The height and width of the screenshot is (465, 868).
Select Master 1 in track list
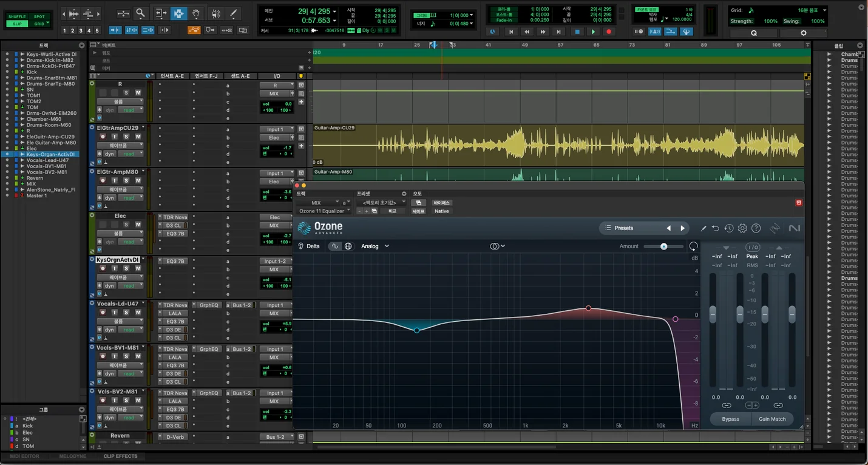[x=36, y=195]
